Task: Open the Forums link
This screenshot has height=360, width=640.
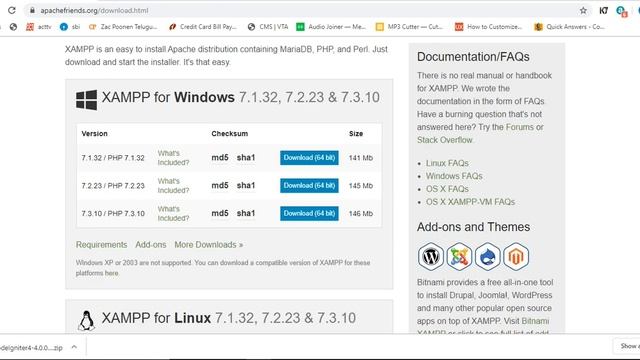Action: click(519, 127)
